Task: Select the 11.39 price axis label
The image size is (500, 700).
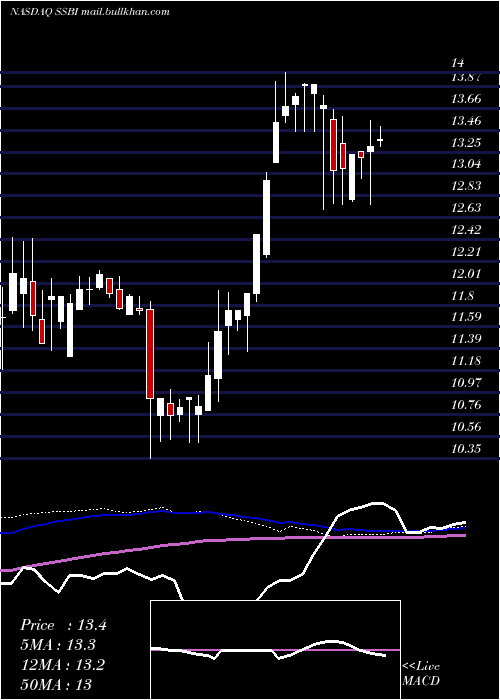Action: click(467, 339)
